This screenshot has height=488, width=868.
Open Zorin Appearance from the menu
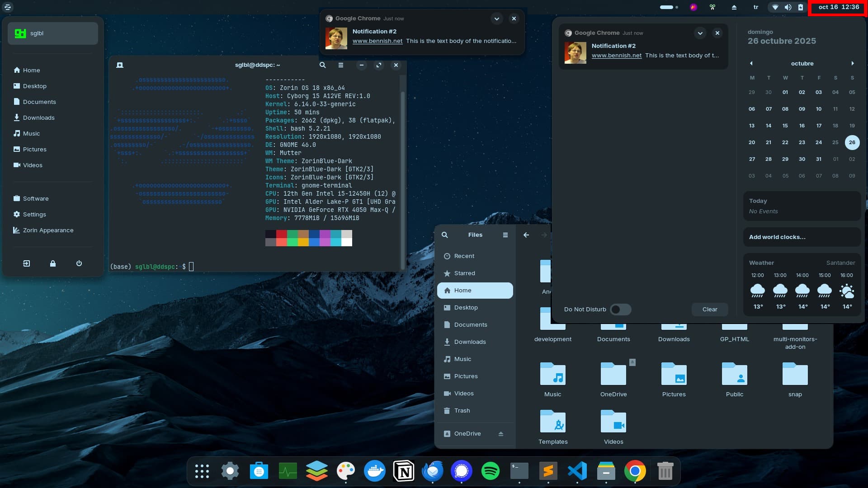click(x=48, y=230)
